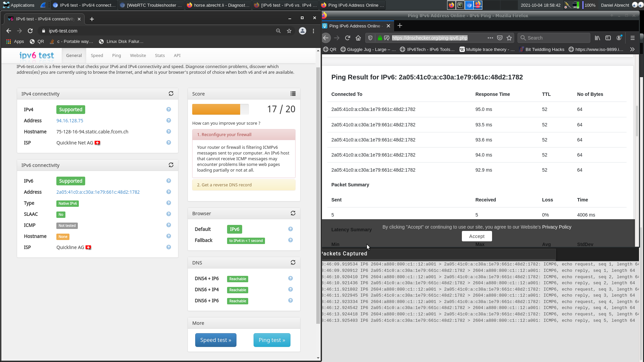Close the Ping IPv6 Address Firefox tab
The image size is (644, 362).
point(388,26)
